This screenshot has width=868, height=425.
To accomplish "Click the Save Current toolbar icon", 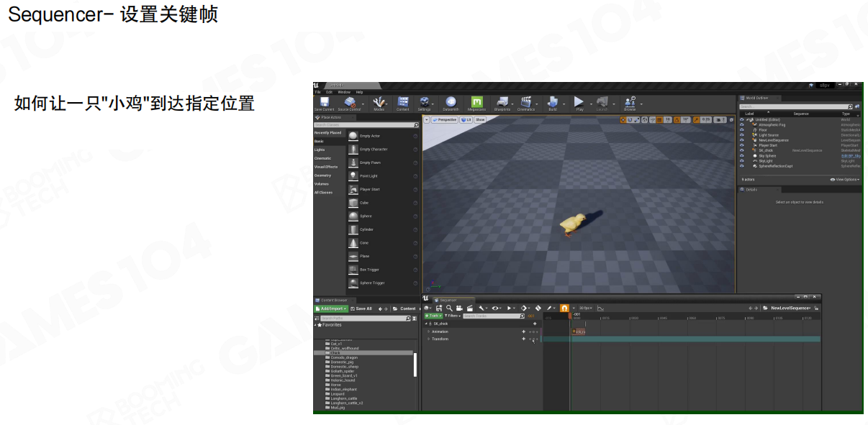I will 324,103.
